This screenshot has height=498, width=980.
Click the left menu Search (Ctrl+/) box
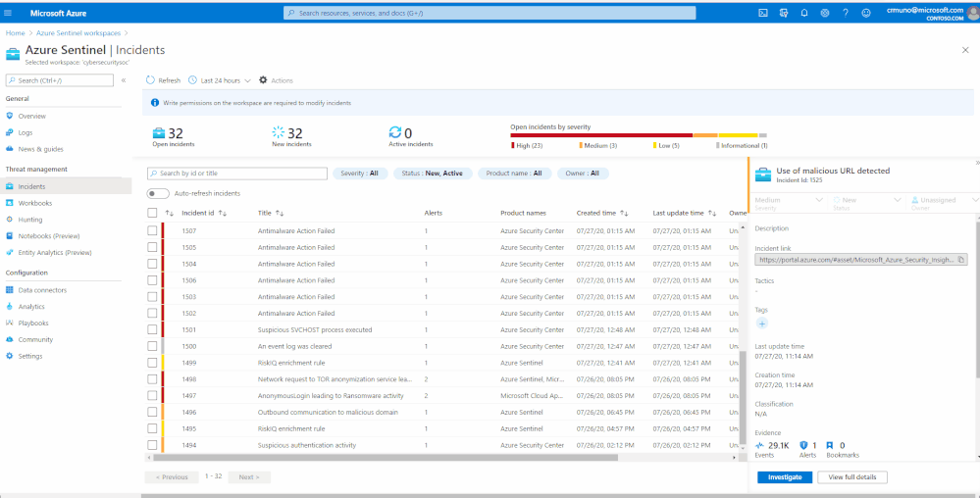[60, 80]
